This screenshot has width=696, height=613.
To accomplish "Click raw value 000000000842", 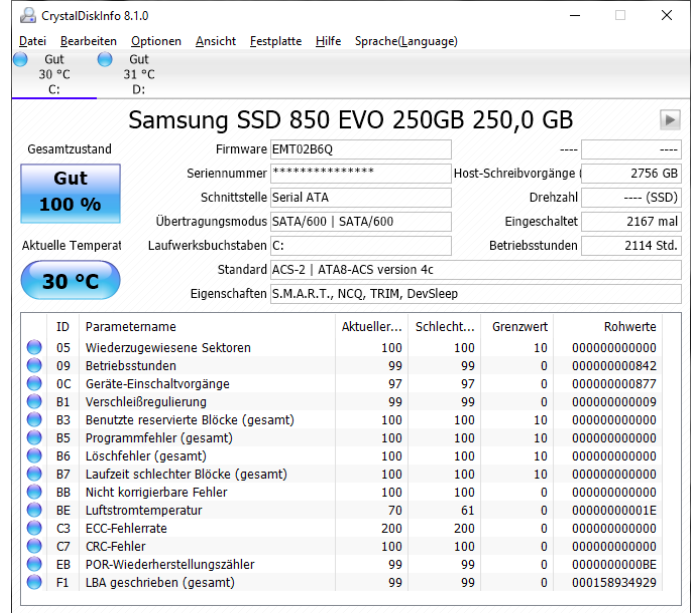I will click(x=614, y=365).
